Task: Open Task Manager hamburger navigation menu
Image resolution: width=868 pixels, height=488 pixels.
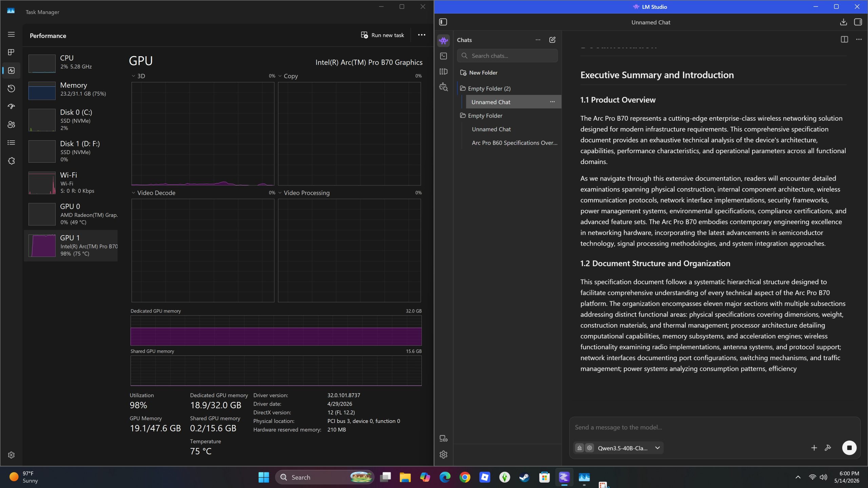Action: click(11, 34)
